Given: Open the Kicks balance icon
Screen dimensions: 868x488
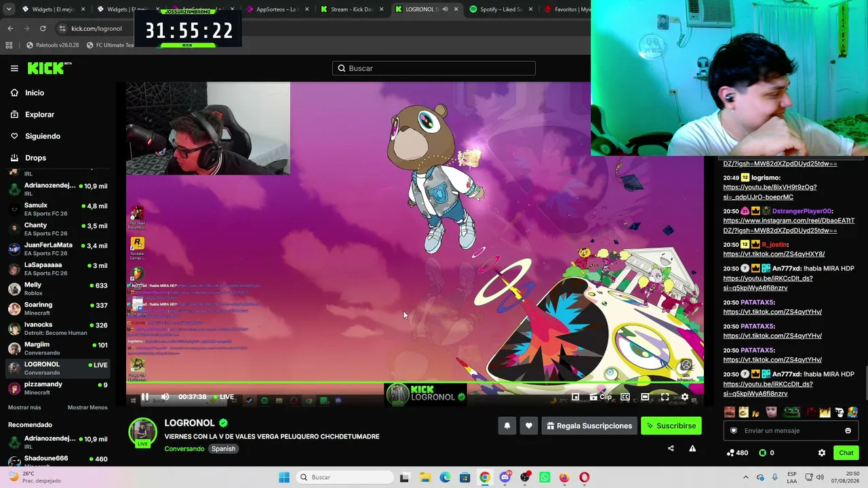Looking at the screenshot, I should coord(762,453).
